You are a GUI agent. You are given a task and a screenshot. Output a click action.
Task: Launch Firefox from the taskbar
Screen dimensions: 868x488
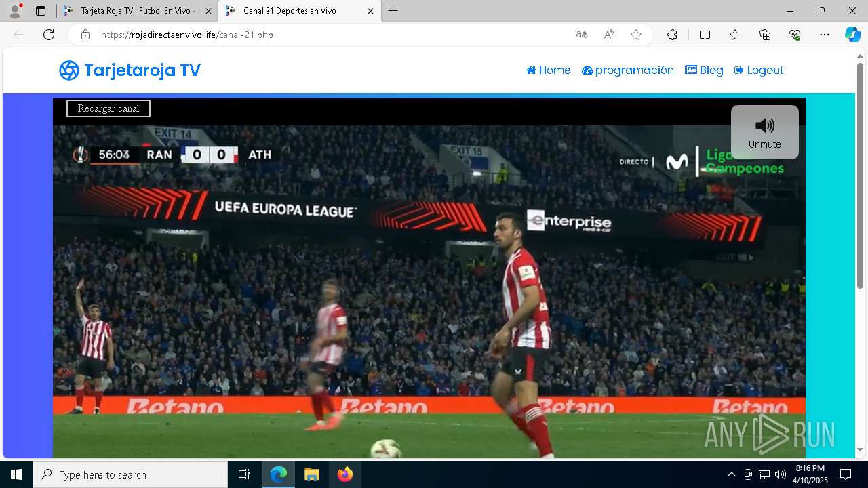(344, 474)
